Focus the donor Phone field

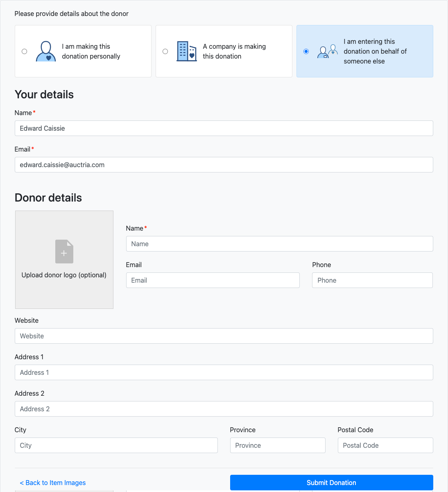(372, 280)
